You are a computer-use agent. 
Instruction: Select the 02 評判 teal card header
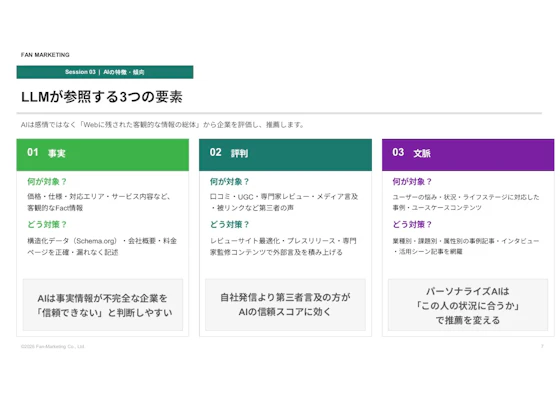point(285,155)
